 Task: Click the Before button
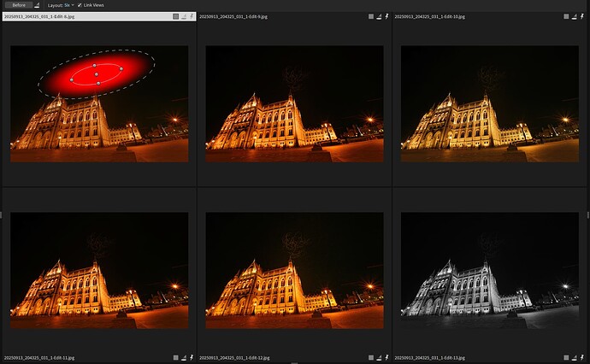point(16,5)
